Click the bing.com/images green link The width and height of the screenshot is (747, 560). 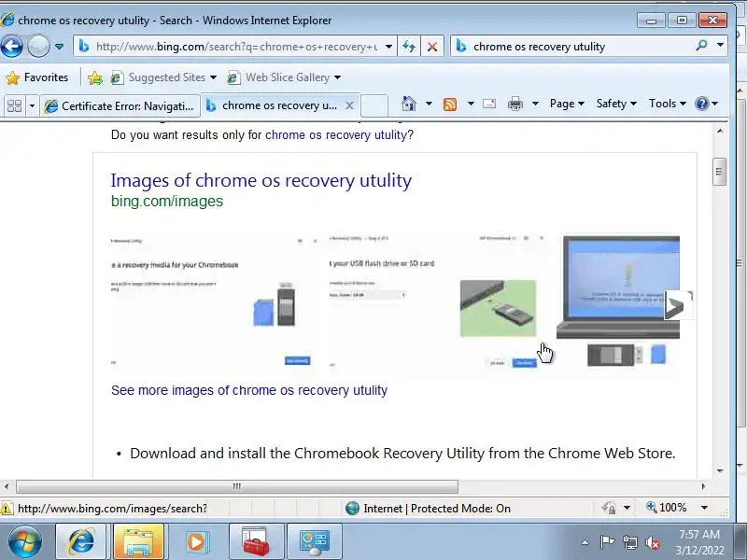tap(167, 201)
